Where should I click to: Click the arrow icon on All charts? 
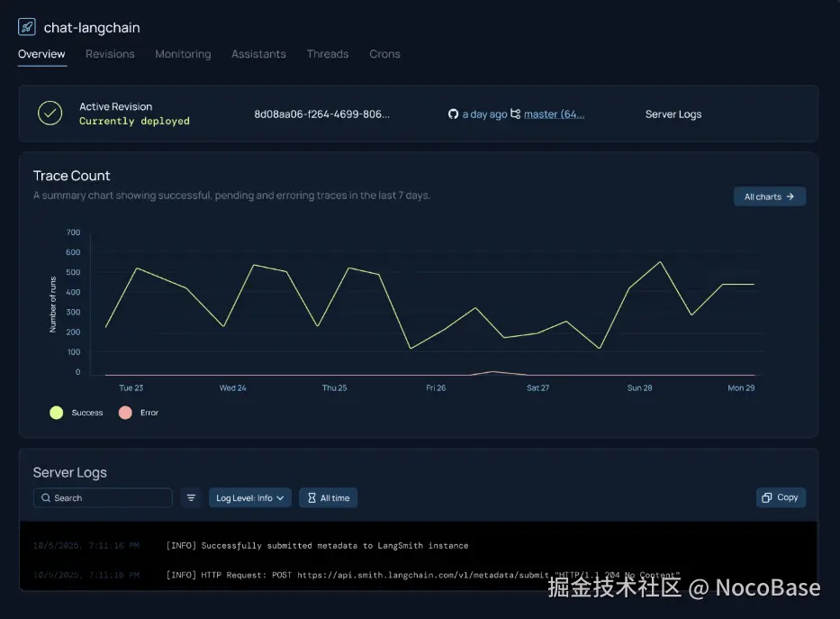pos(792,196)
